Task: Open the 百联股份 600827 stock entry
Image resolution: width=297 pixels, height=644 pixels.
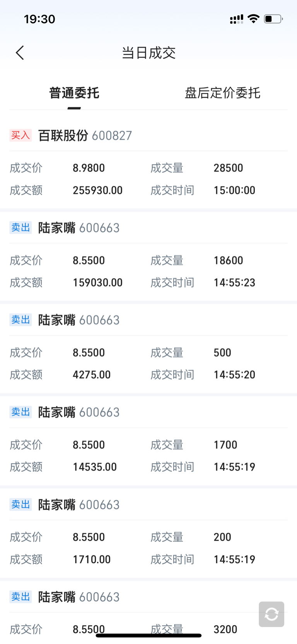Action: [x=85, y=136]
